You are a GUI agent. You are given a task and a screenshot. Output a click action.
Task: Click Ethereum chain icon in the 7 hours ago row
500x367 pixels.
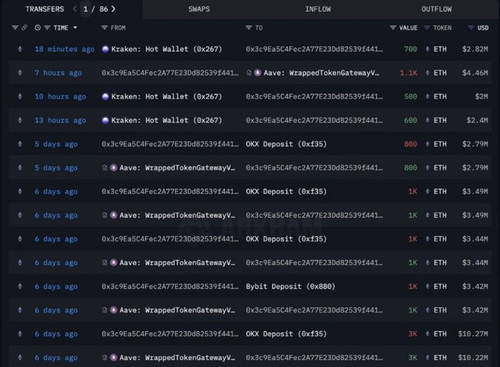coord(20,73)
